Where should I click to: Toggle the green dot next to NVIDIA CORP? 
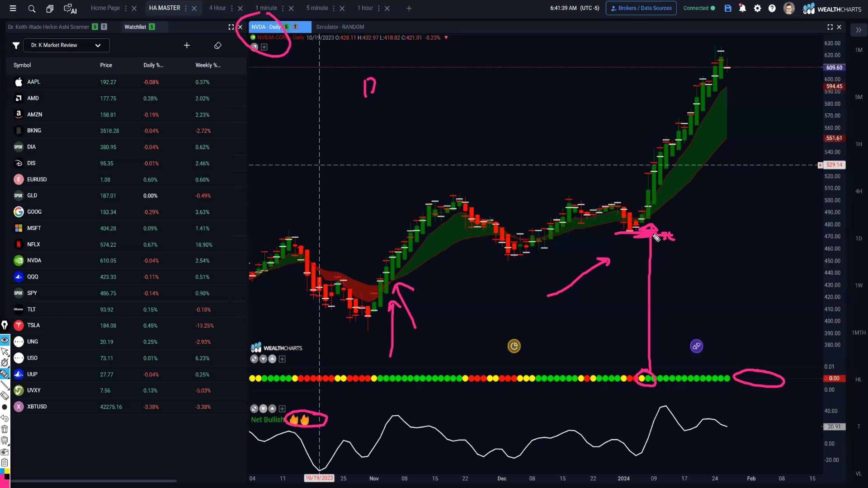[x=253, y=38]
